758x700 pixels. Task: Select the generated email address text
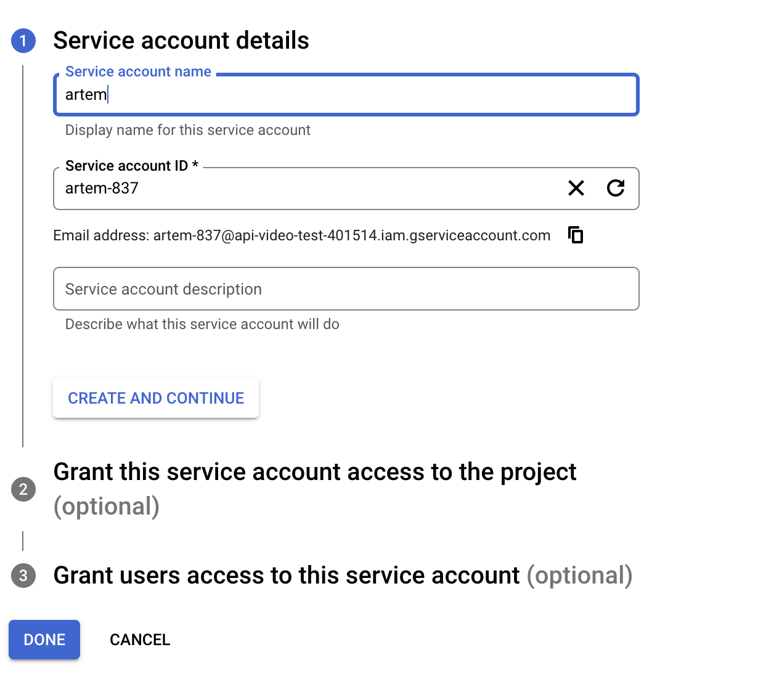(351, 236)
